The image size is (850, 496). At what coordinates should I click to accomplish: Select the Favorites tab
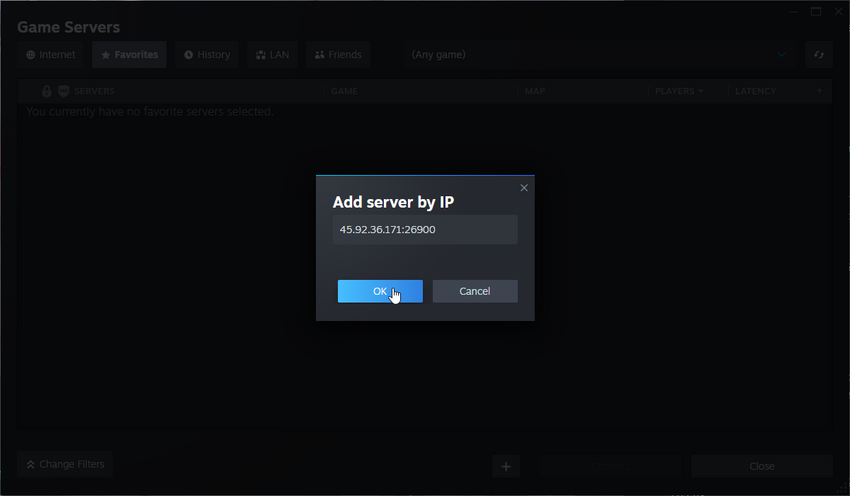tap(129, 55)
